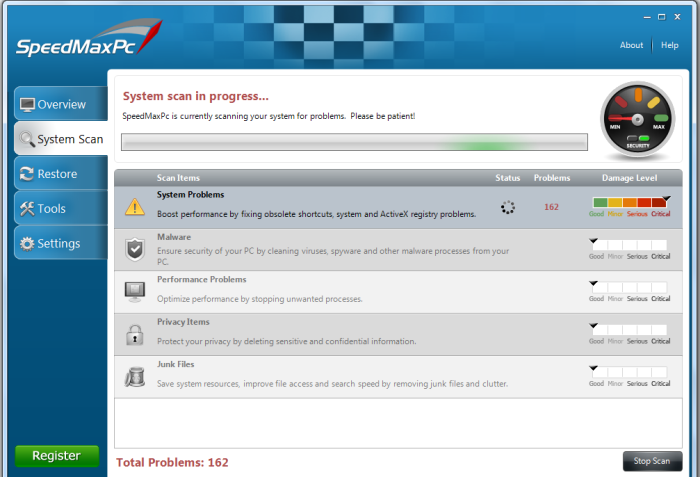The width and height of the screenshot is (700, 477).
Task: Click the Overview tab's monitor icon
Action: click(x=27, y=105)
